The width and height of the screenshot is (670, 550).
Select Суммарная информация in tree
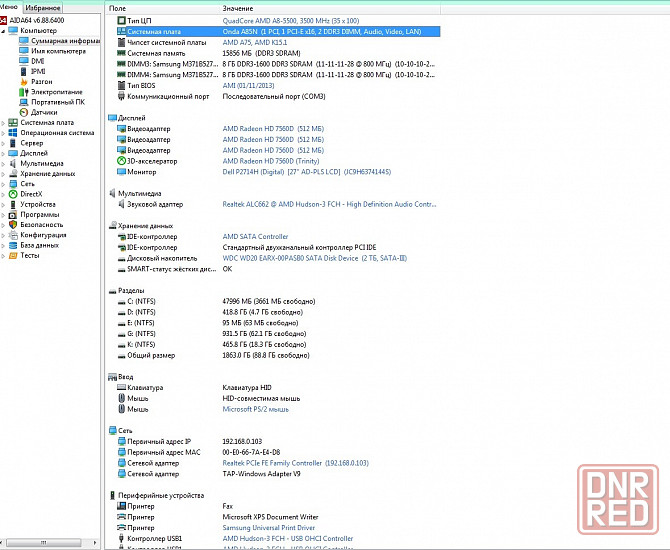point(65,41)
